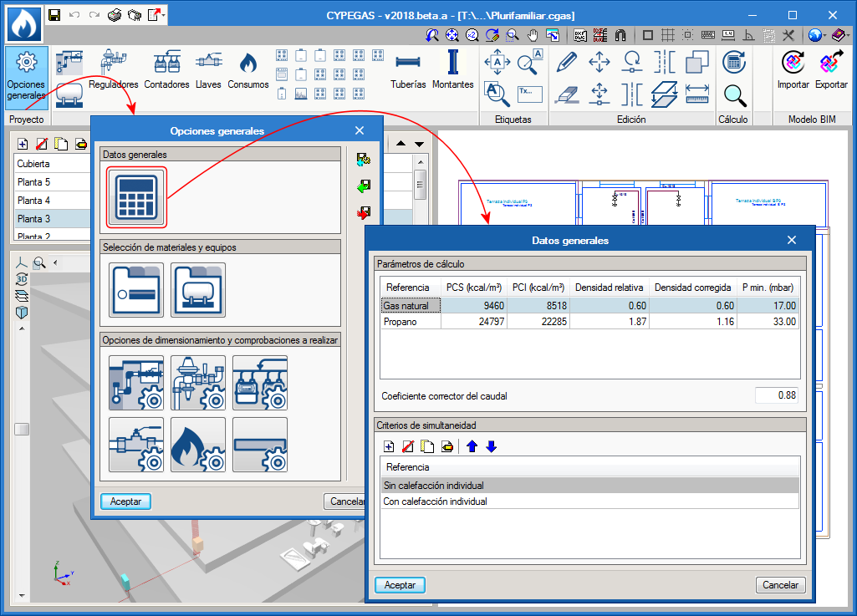Screen dimensions: 857x616
Task: Open Opciones generales in the ribbon
Action: click(26, 77)
